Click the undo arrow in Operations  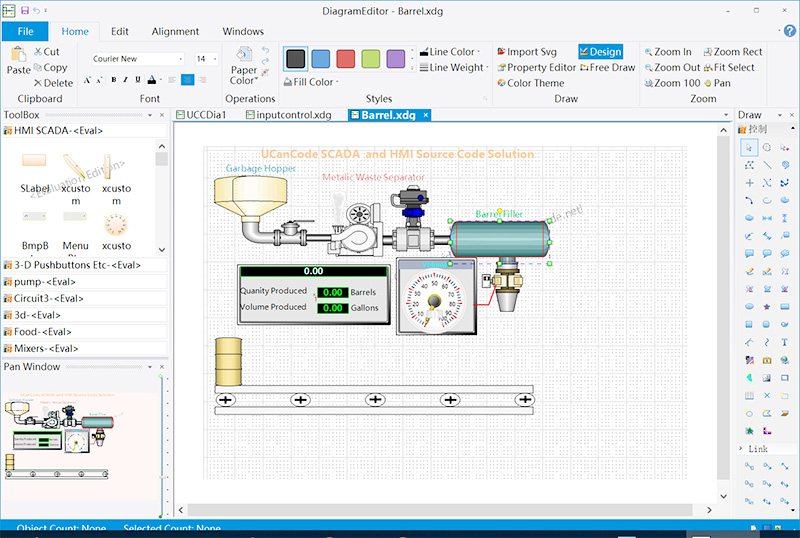click(x=265, y=50)
